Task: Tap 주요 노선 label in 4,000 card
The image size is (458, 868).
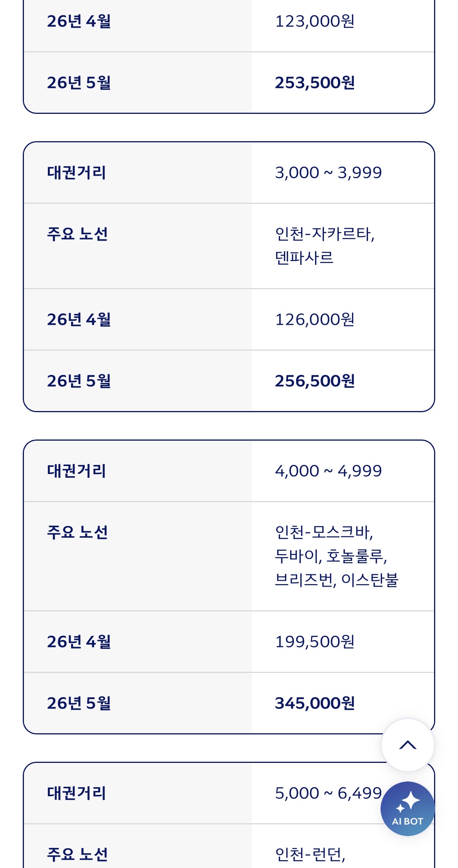Action: (77, 532)
